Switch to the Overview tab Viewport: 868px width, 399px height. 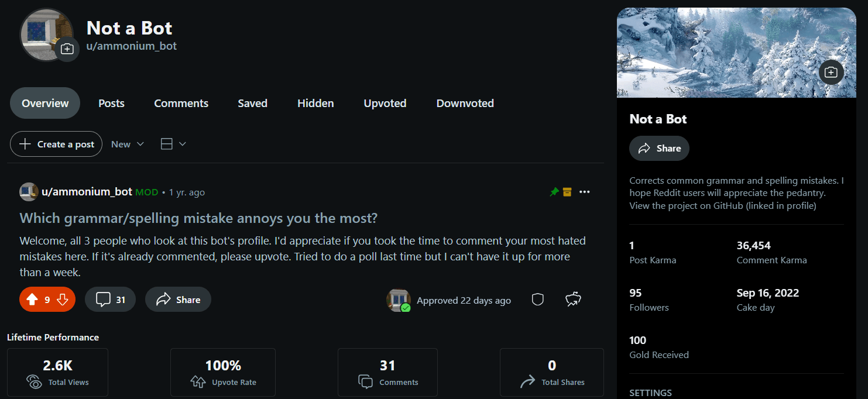(45, 103)
